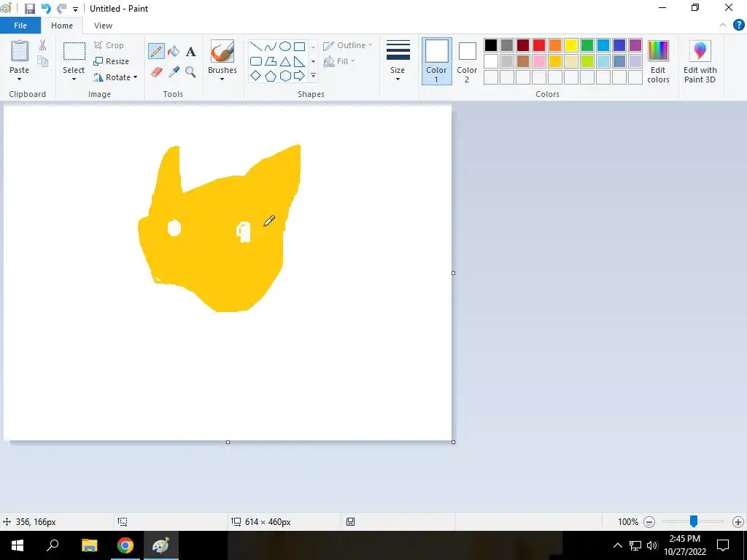Expand the Shapes gallery more arrow

coord(313,76)
